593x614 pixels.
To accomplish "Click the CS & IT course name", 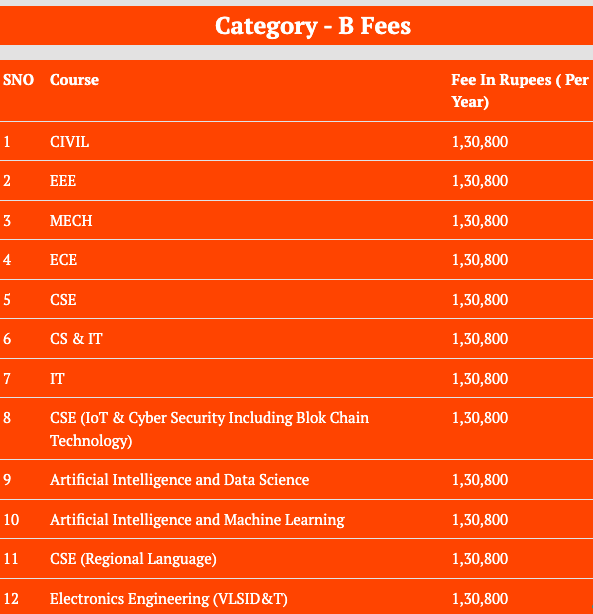I will point(76,339).
